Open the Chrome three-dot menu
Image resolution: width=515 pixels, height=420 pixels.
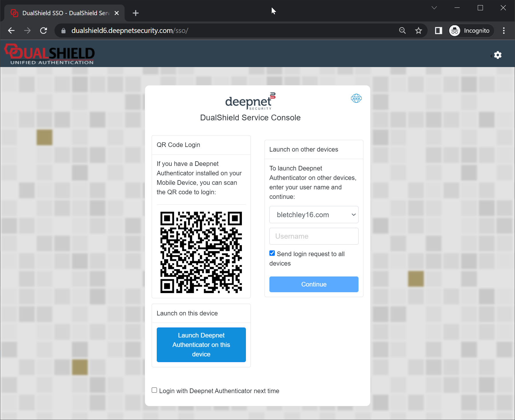(504, 31)
